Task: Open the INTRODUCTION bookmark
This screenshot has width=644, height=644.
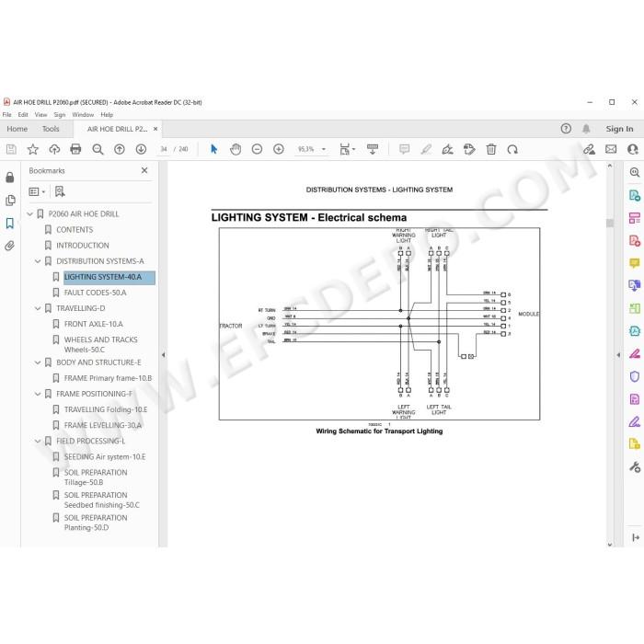Action: [83, 246]
